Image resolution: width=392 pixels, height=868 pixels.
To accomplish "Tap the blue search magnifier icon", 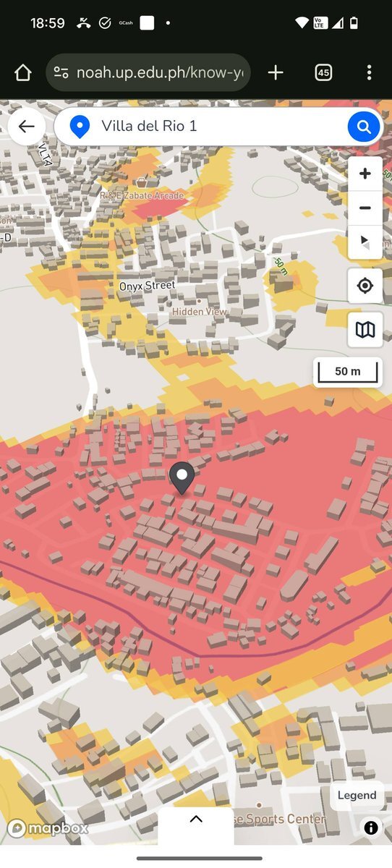I will coord(364,127).
